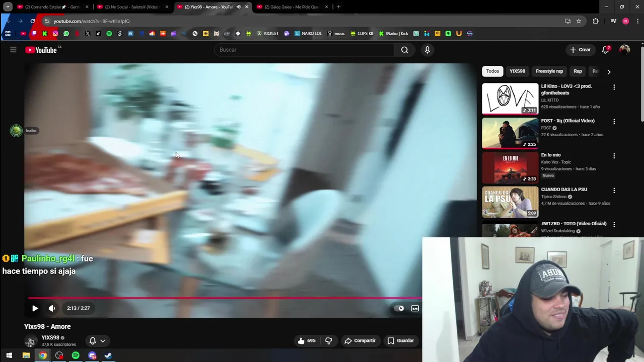644x362 pixels.
Task: Select the Freestyle rap filter chip
Action: (x=549, y=71)
